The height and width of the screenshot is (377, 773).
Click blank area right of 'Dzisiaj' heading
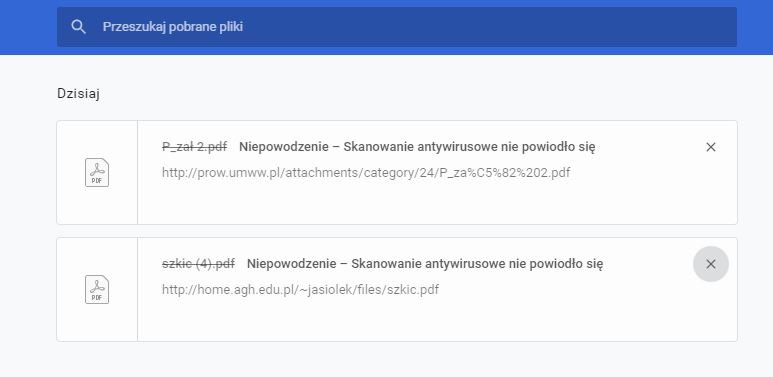point(419,94)
